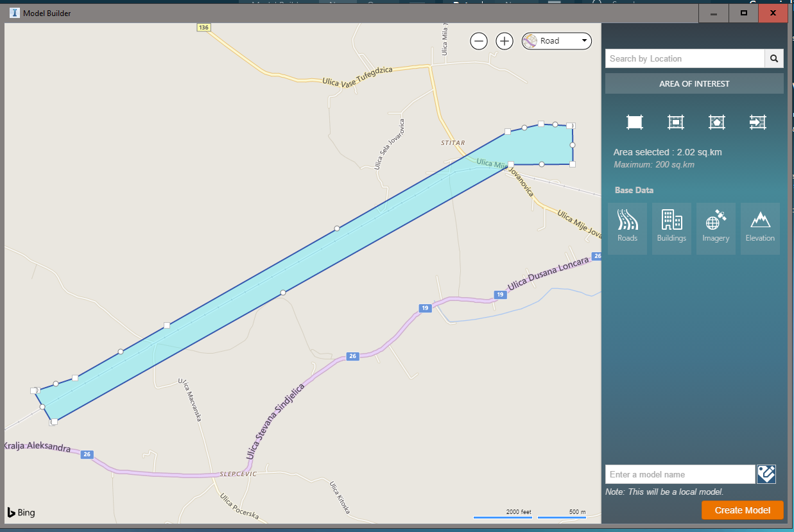Click the import AOI arrow icon
The image size is (794, 532).
tap(757, 122)
